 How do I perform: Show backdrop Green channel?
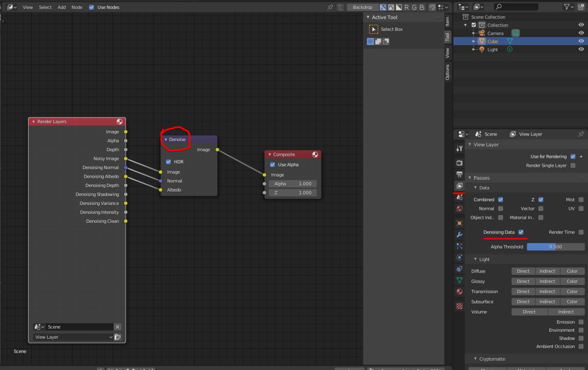(x=414, y=7)
